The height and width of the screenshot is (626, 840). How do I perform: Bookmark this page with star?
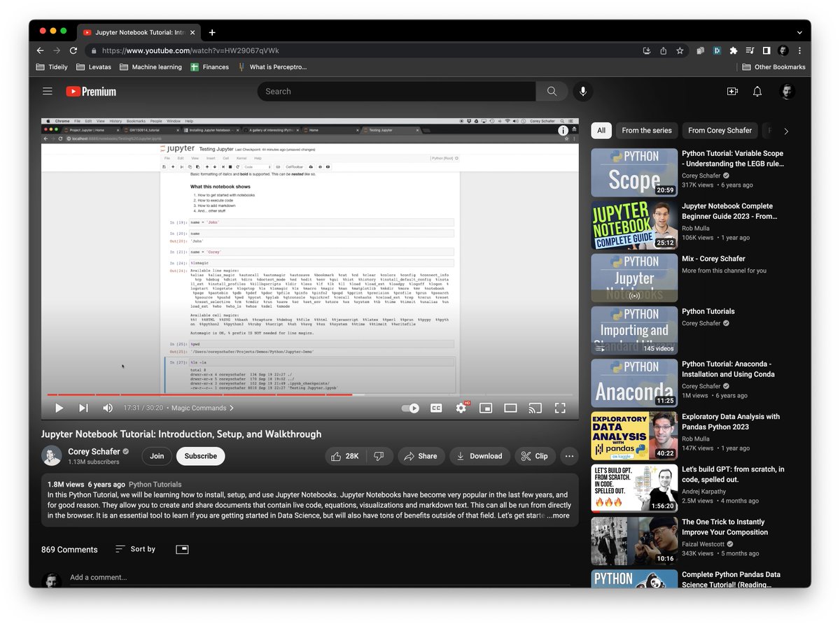tap(679, 50)
